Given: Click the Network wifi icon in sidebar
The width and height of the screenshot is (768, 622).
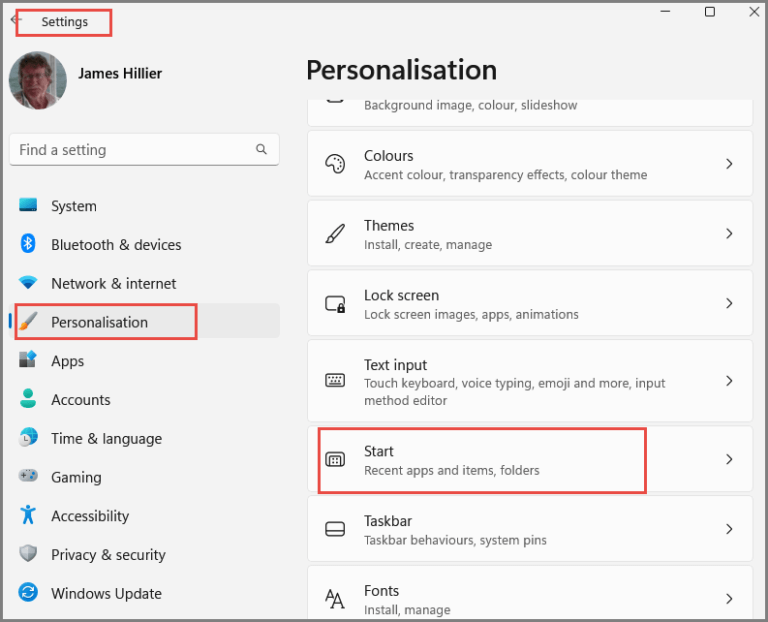Looking at the screenshot, I should pos(28,282).
